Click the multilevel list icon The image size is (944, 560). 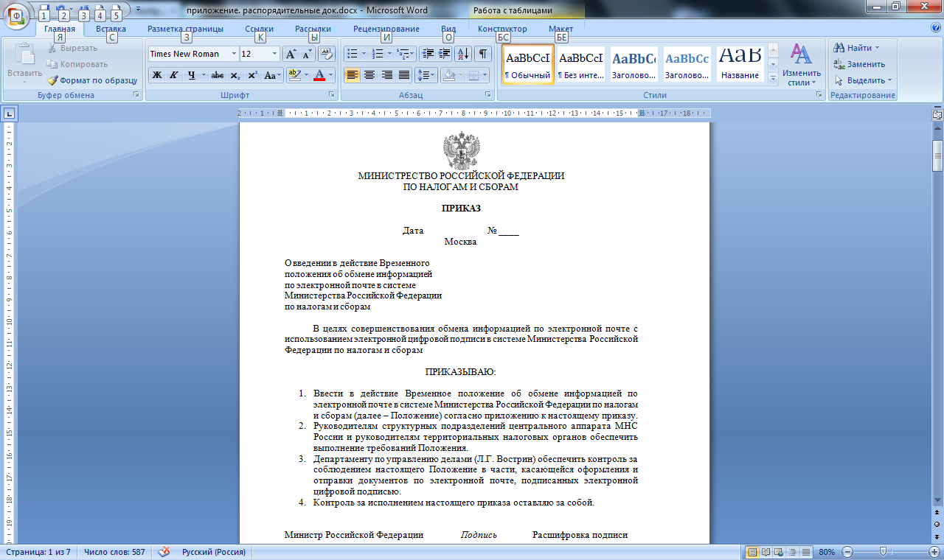[403, 54]
